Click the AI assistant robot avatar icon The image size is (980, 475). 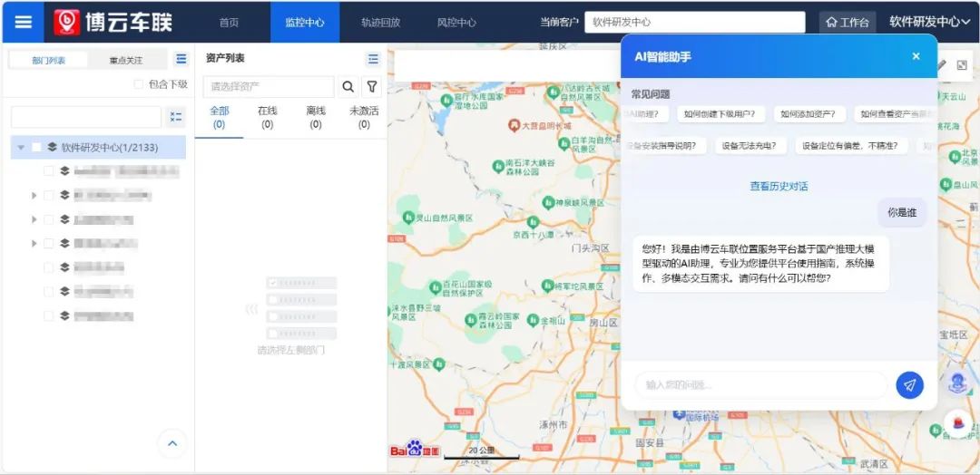[x=957, y=384]
